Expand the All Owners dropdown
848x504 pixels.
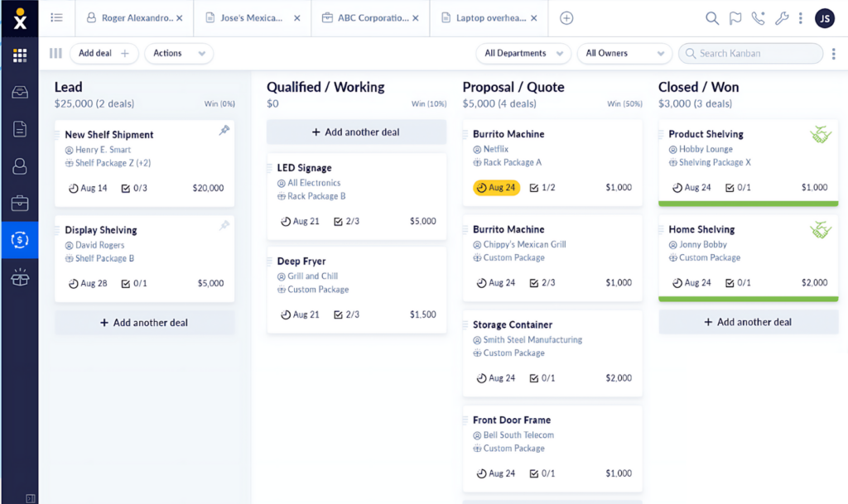(624, 53)
